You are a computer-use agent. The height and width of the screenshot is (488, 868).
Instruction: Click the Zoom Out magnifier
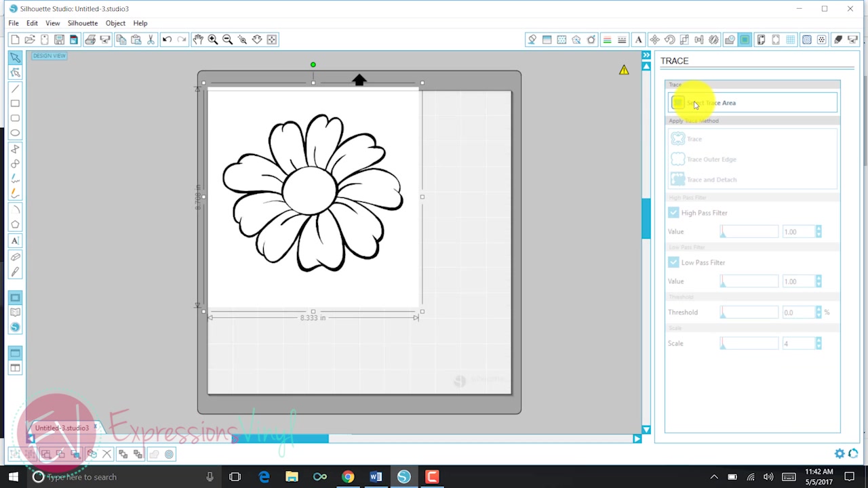(228, 40)
